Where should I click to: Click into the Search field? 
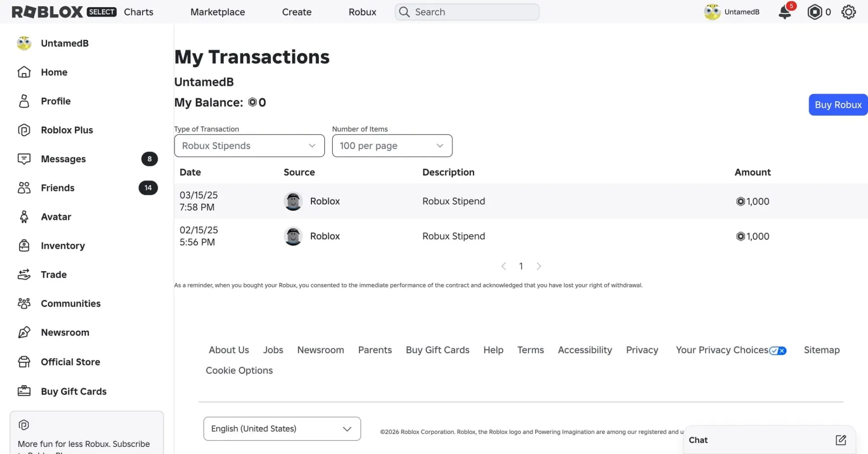[x=467, y=12]
